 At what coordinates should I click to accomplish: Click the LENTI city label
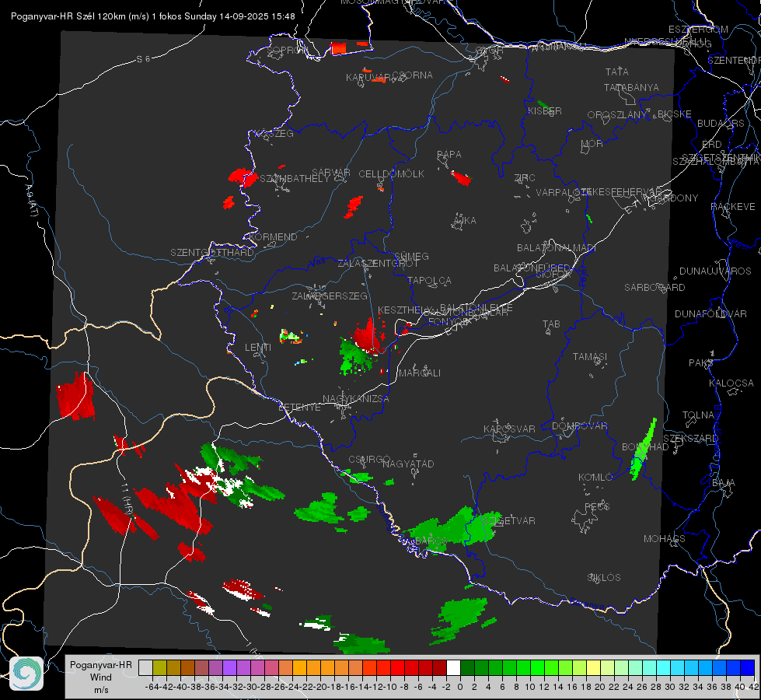(x=258, y=348)
